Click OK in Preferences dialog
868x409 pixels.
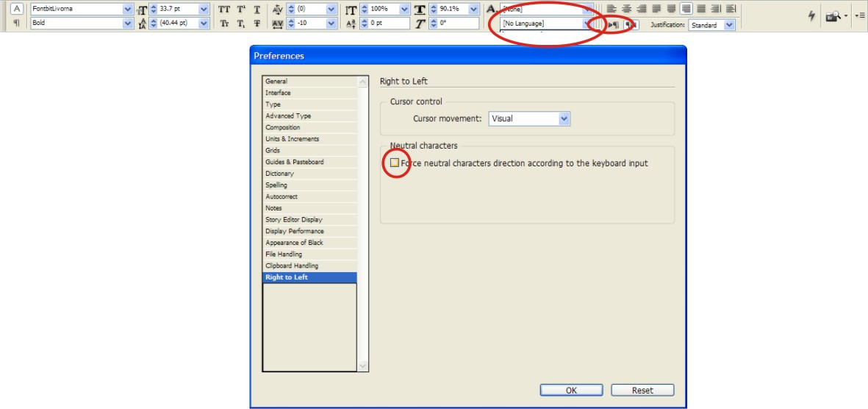(571, 390)
